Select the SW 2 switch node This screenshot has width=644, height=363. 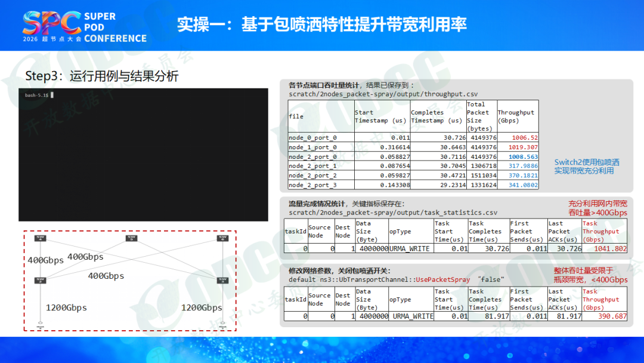click(x=41, y=280)
